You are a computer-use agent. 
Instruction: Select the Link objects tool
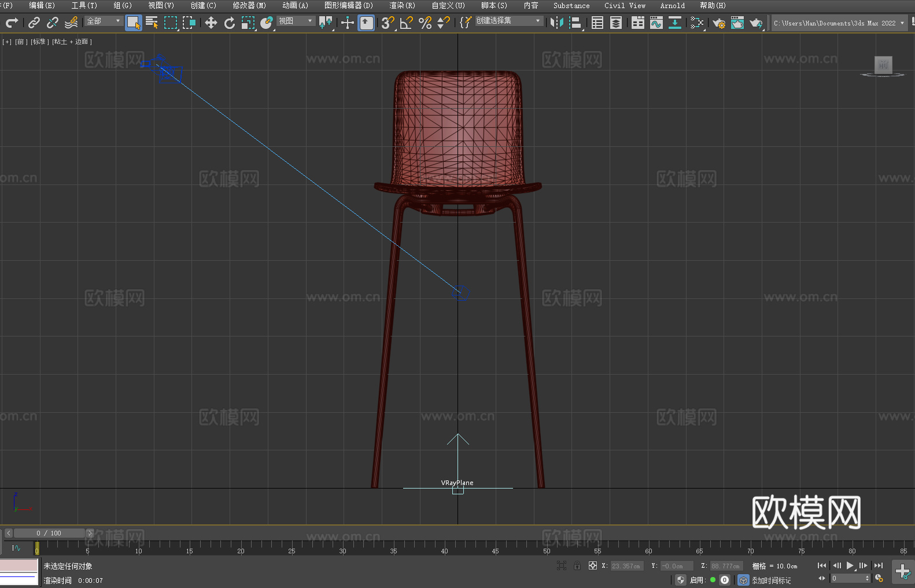pyautogui.click(x=34, y=23)
